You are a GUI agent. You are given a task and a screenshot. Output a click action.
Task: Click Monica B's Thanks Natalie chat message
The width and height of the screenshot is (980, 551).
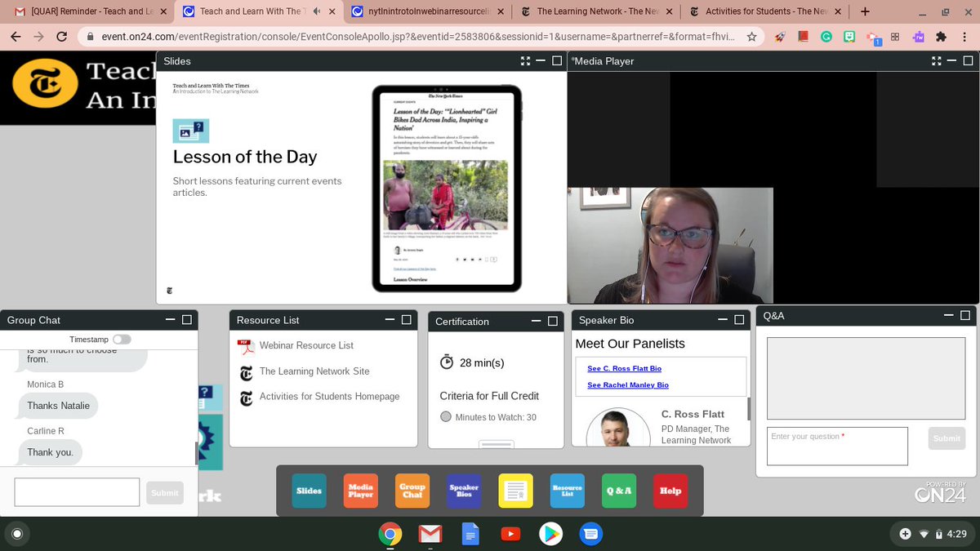pyautogui.click(x=59, y=406)
